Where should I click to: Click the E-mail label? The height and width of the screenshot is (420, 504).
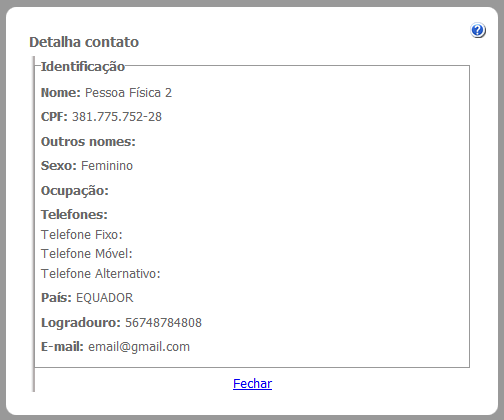[62, 347]
